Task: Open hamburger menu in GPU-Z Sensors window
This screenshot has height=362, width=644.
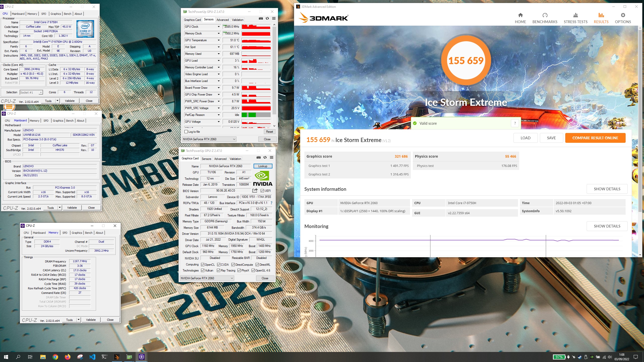Action: click(x=274, y=18)
